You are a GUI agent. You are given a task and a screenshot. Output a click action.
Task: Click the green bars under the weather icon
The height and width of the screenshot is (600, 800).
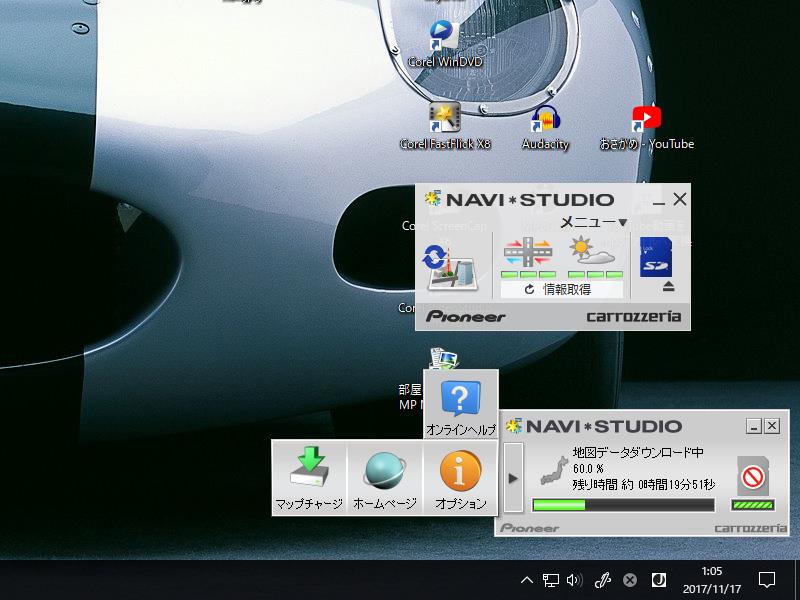pyautogui.click(x=595, y=274)
